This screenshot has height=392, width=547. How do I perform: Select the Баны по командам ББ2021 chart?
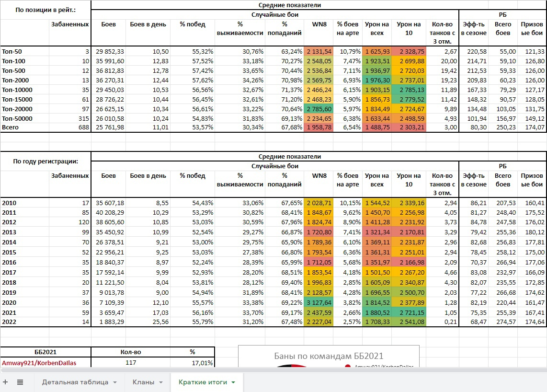pyautogui.click(x=329, y=357)
